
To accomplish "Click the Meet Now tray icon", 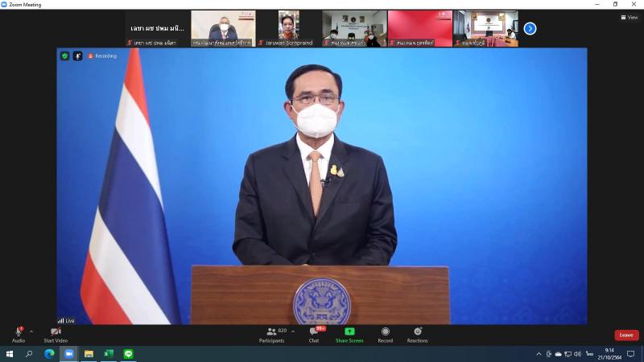I will point(549,354).
